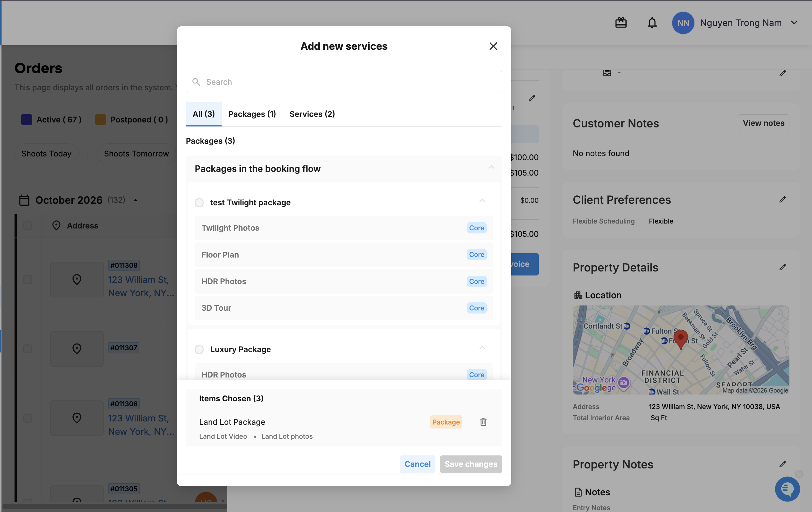Edit Property Details pencil icon
Screen dimensions: 812x512
(782, 267)
